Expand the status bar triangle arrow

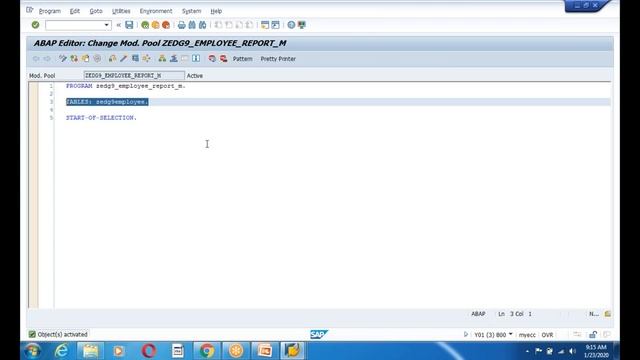click(x=466, y=334)
